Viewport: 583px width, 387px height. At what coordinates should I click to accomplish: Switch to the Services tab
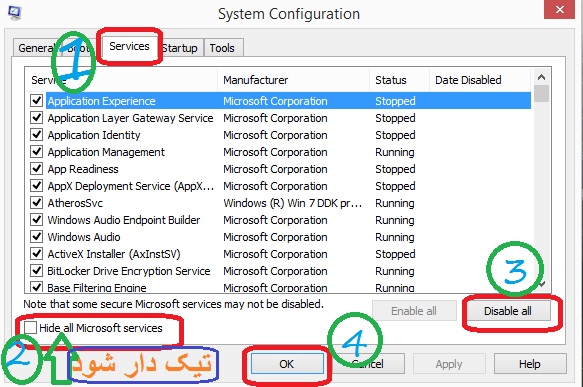coord(129,46)
